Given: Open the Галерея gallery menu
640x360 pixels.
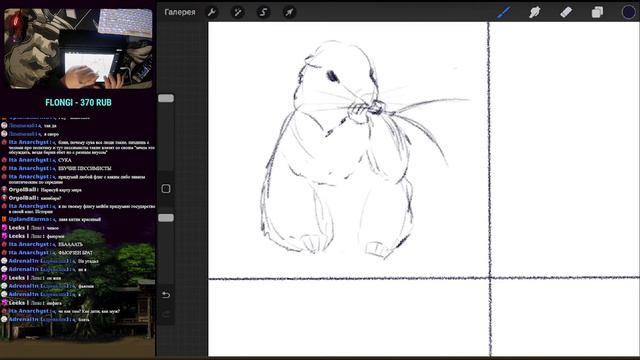Looking at the screenshot, I should (x=180, y=12).
